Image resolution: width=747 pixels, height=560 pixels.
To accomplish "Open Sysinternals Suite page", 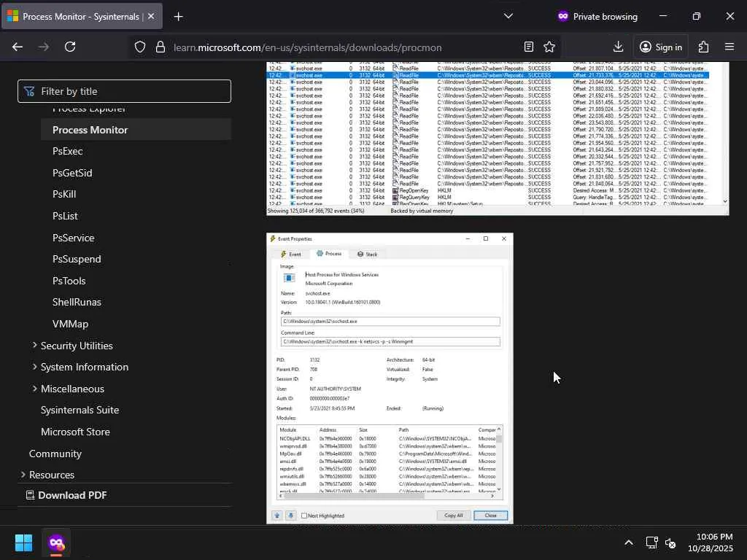I will pos(80,410).
